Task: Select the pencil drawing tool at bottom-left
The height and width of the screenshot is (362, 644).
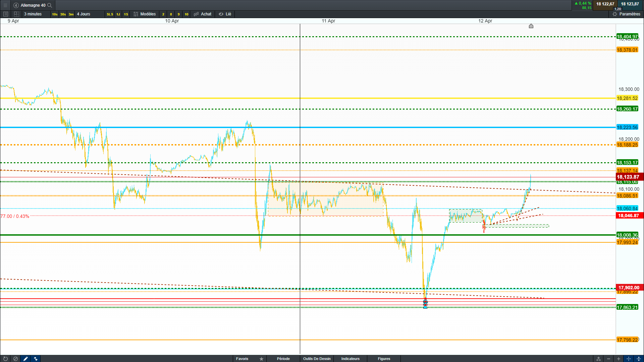Action: [x=25, y=359]
